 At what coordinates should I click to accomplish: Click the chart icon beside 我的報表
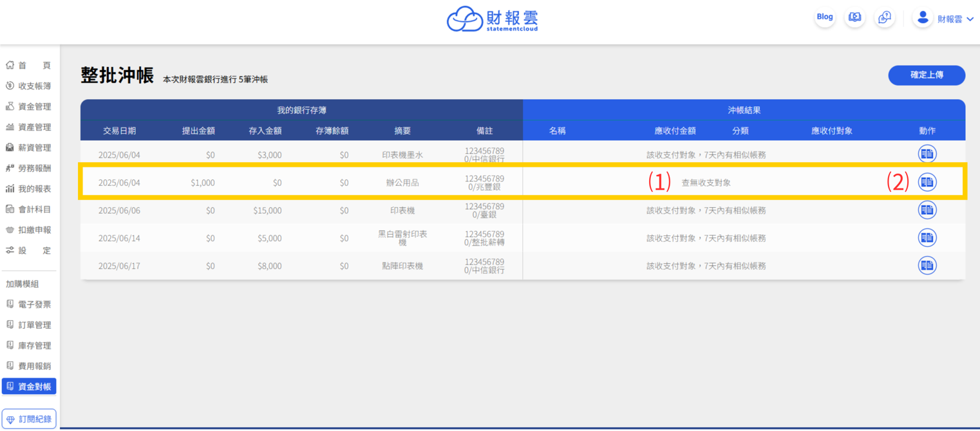[10, 188]
